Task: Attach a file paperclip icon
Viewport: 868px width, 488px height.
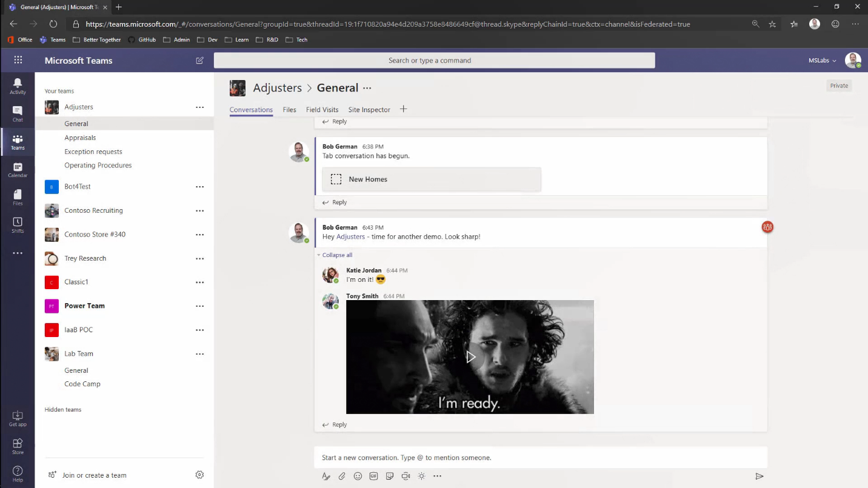Action: (342, 476)
